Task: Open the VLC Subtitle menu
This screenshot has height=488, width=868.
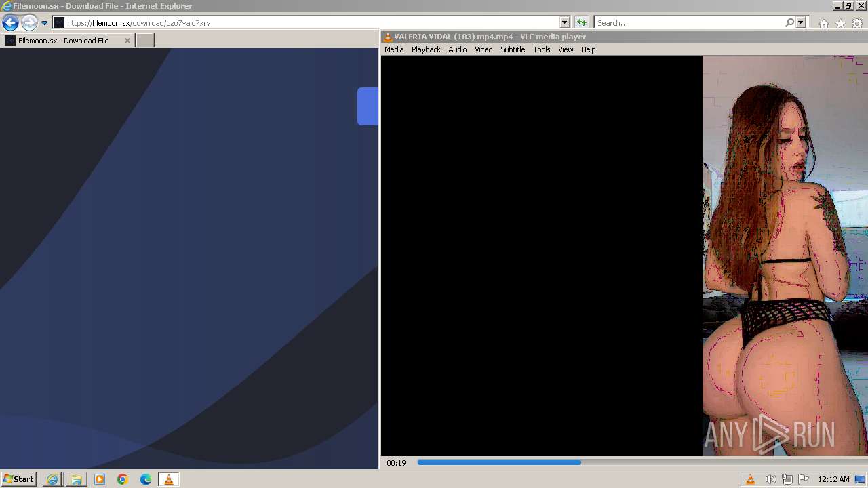Action: pos(513,49)
